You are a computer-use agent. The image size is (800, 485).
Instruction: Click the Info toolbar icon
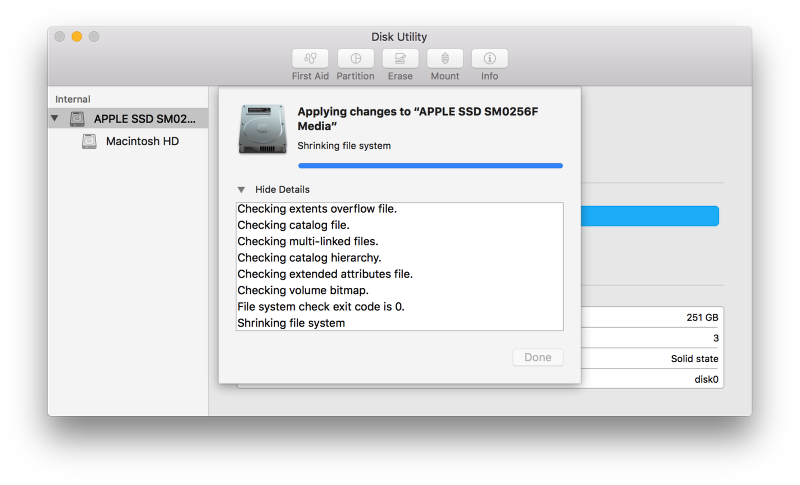coord(489,59)
